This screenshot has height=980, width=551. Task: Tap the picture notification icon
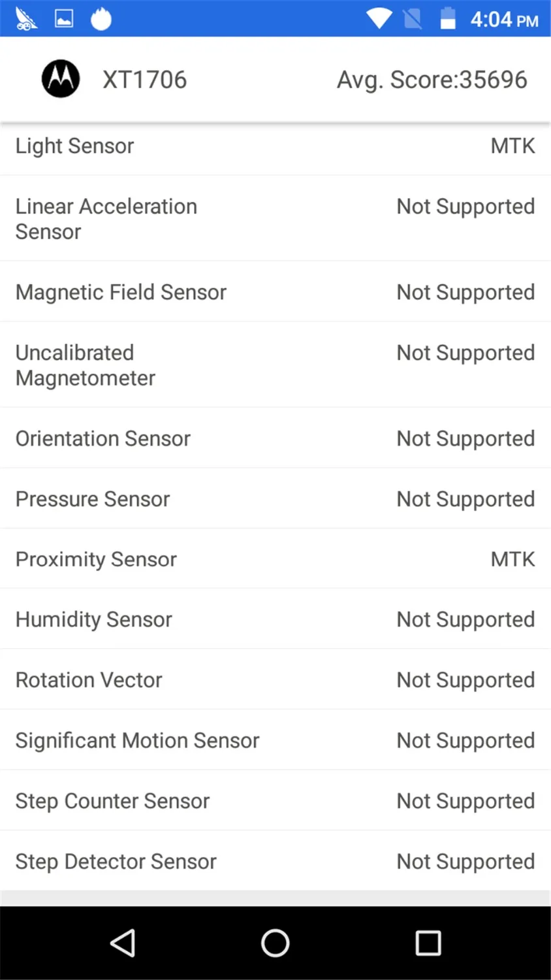(63, 19)
